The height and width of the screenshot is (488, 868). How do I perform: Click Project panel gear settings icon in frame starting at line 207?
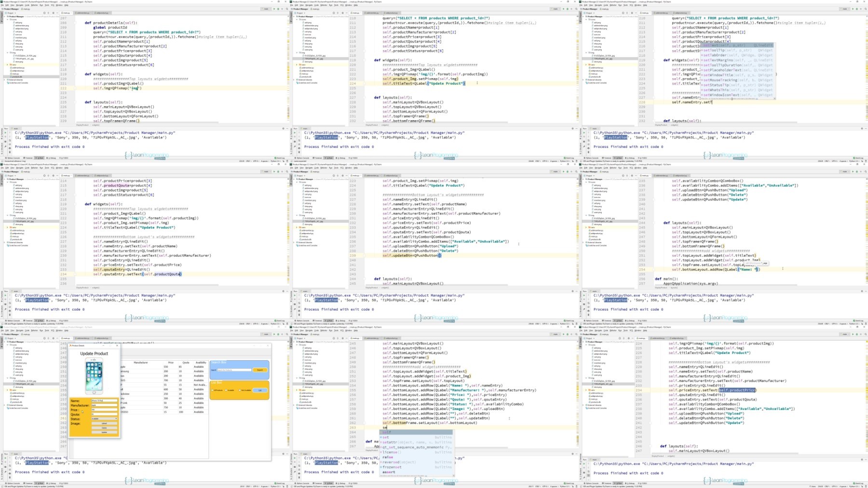click(x=53, y=13)
